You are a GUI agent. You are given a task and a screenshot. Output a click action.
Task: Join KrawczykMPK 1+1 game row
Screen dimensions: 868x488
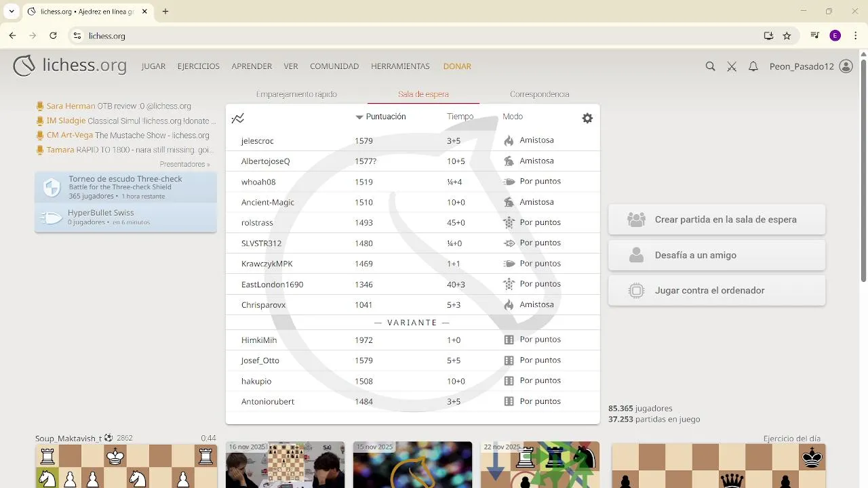[413, 264]
